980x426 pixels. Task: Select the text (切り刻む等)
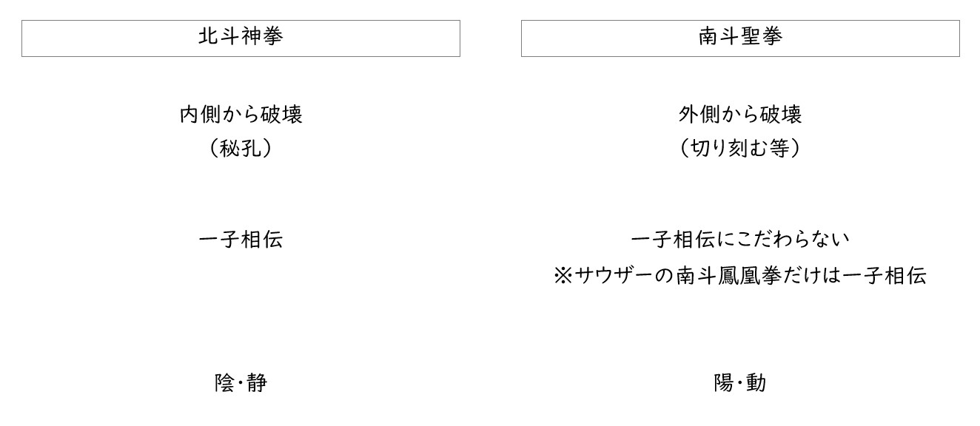tap(740, 148)
